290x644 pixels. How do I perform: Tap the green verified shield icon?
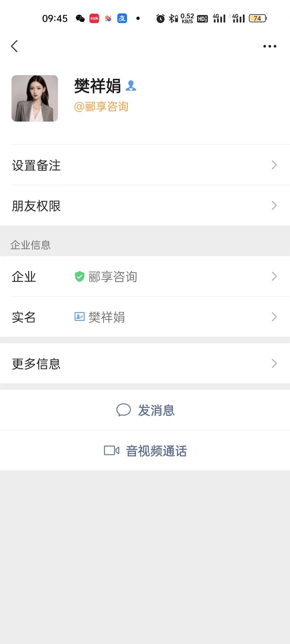pos(79,276)
